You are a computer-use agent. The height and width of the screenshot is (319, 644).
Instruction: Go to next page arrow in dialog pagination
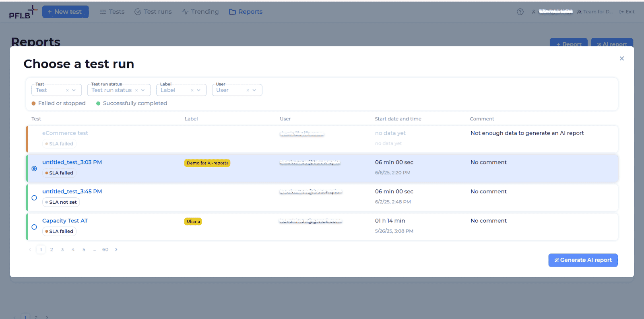click(x=116, y=250)
